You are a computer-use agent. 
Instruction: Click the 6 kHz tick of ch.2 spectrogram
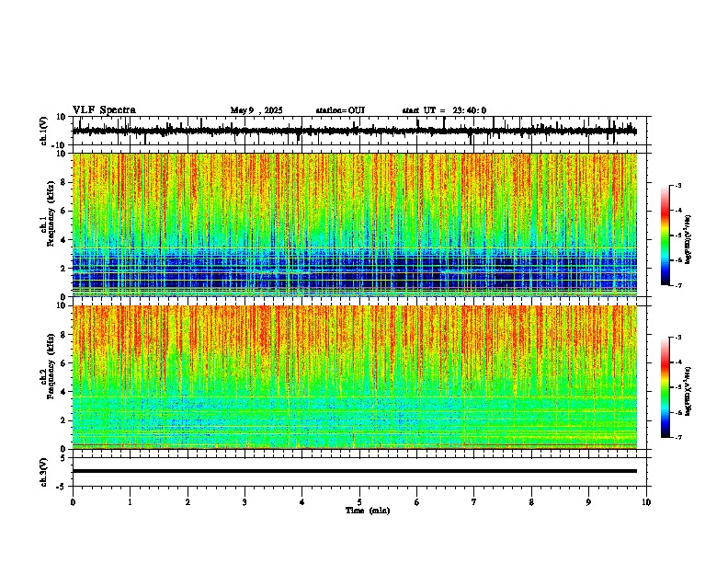tap(63, 363)
